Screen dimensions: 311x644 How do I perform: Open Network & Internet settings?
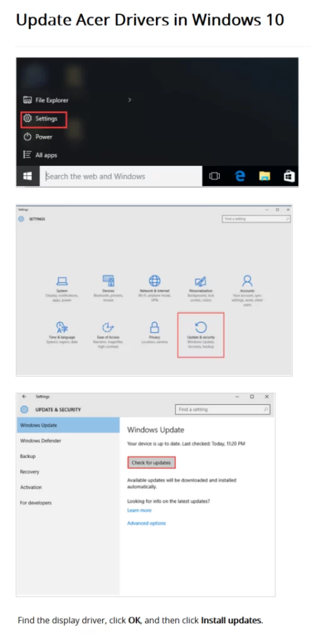pyautogui.click(x=155, y=287)
